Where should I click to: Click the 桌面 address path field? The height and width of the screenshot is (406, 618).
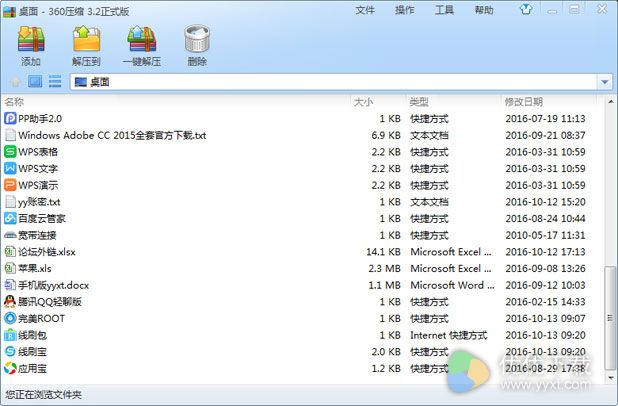[334, 82]
